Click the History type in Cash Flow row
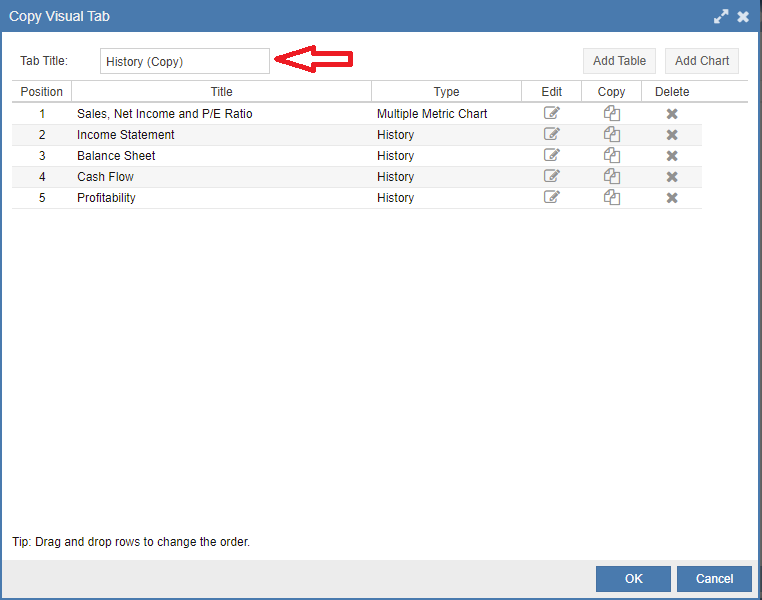Screen dimensions: 762x600 click(396, 177)
